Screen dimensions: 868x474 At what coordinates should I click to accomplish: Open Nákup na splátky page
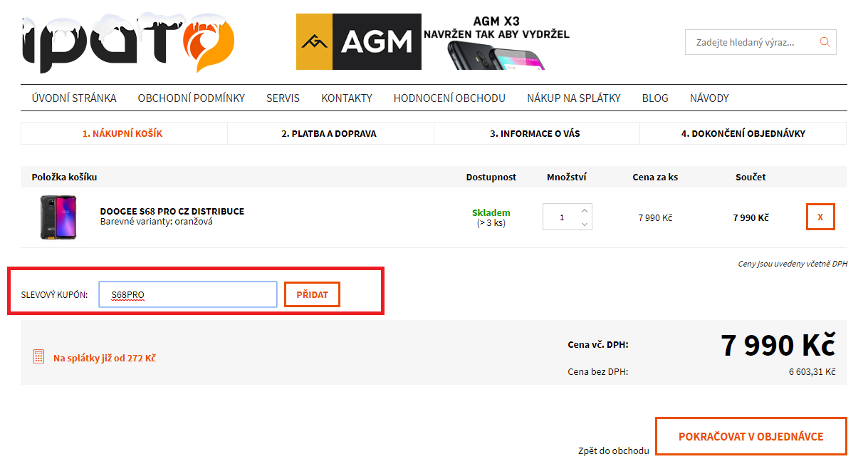[574, 98]
